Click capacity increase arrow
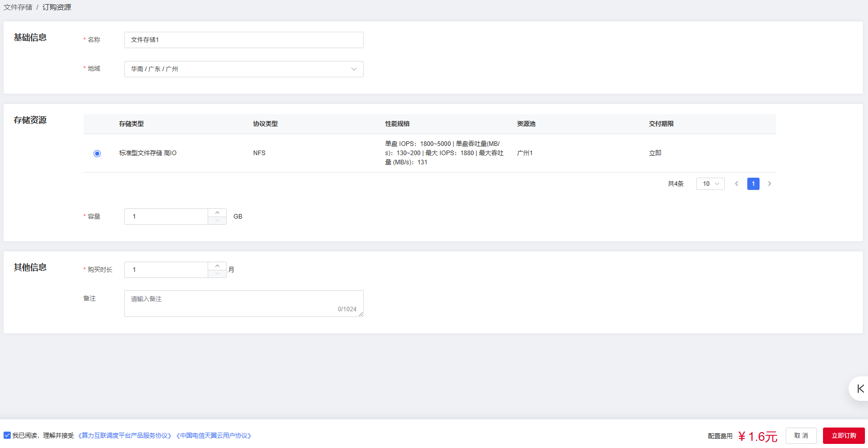The width and height of the screenshot is (868, 448). click(217, 212)
